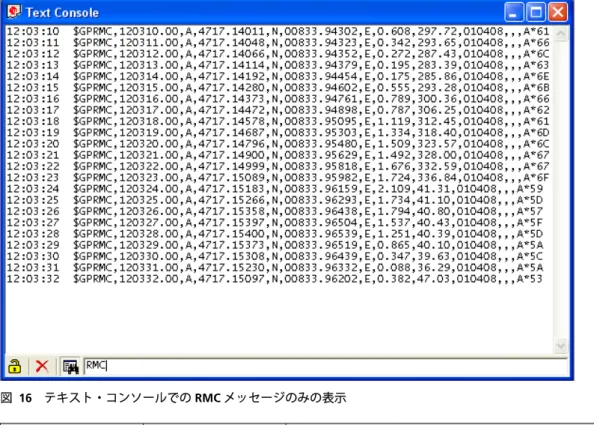Select the log line at 12:03:22
Screen dimensions: 594x425
[x=278, y=166]
